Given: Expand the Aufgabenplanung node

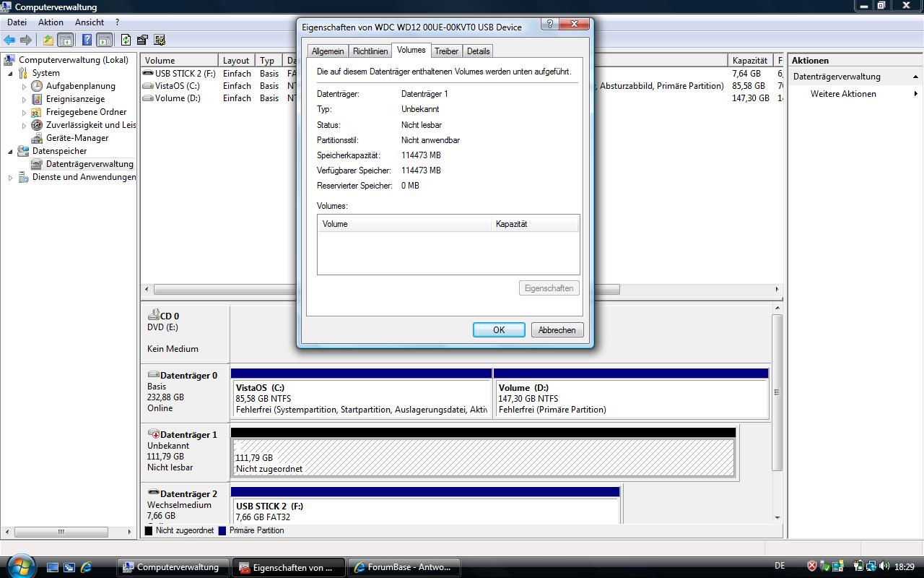Looking at the screenshot, I should [24, 87].
